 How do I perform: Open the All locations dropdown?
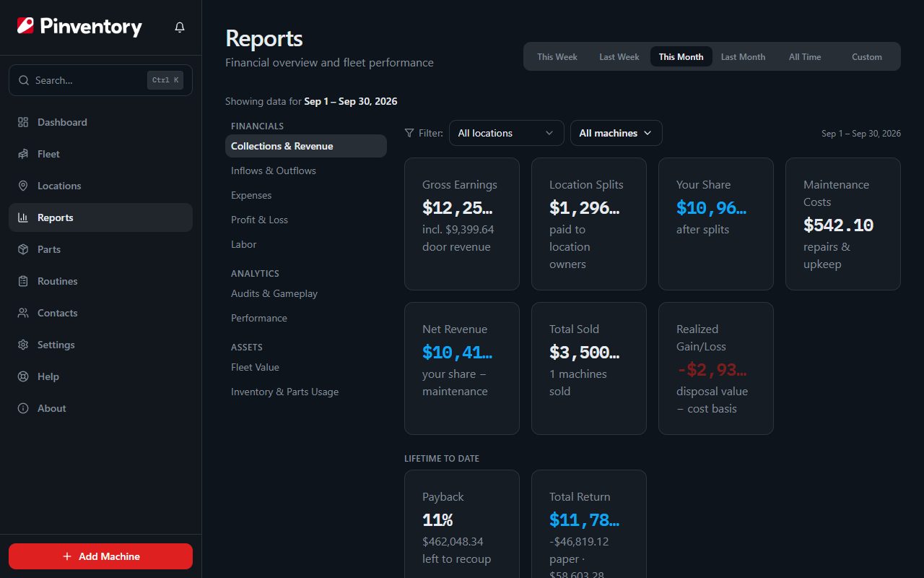[x=506, y=133]
